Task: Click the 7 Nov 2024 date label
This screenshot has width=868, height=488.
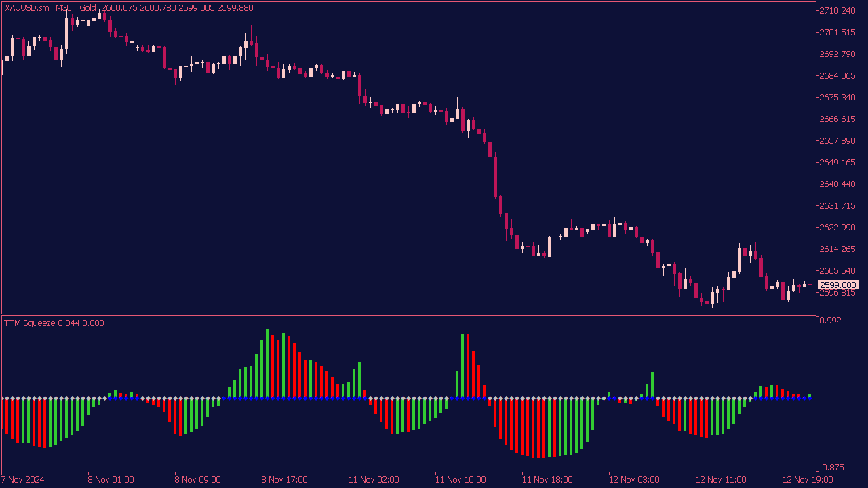Action: [23, 480]
